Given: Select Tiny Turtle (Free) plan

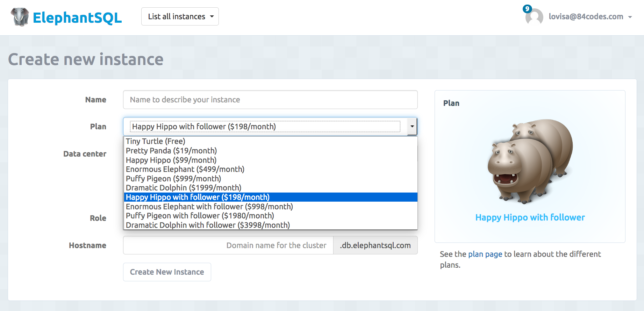Looking at the screenshot, I should click(x=156, y=141).
